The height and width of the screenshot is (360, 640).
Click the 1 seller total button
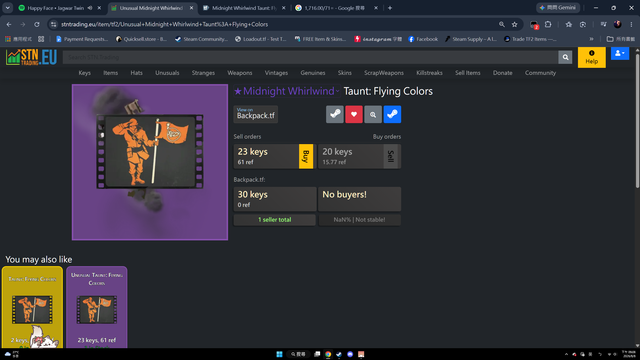[275, 220]
